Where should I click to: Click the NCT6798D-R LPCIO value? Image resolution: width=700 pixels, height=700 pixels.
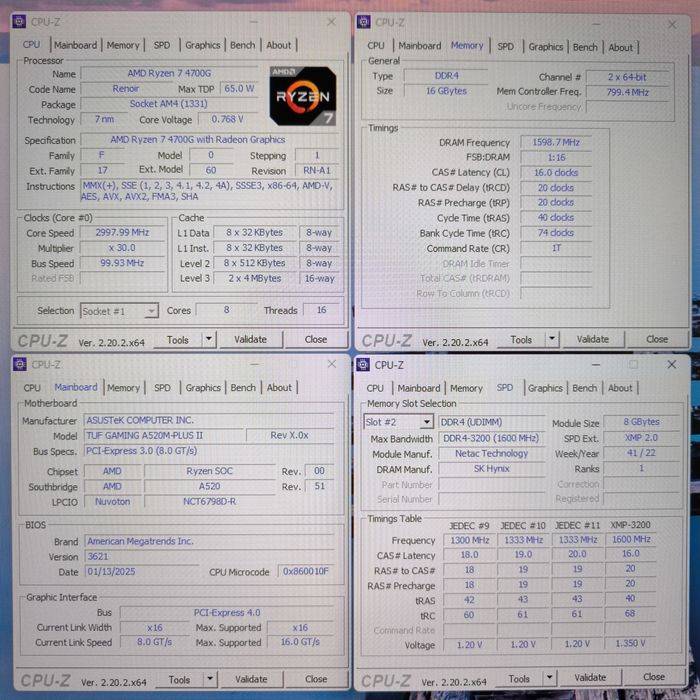coord(209,502)
